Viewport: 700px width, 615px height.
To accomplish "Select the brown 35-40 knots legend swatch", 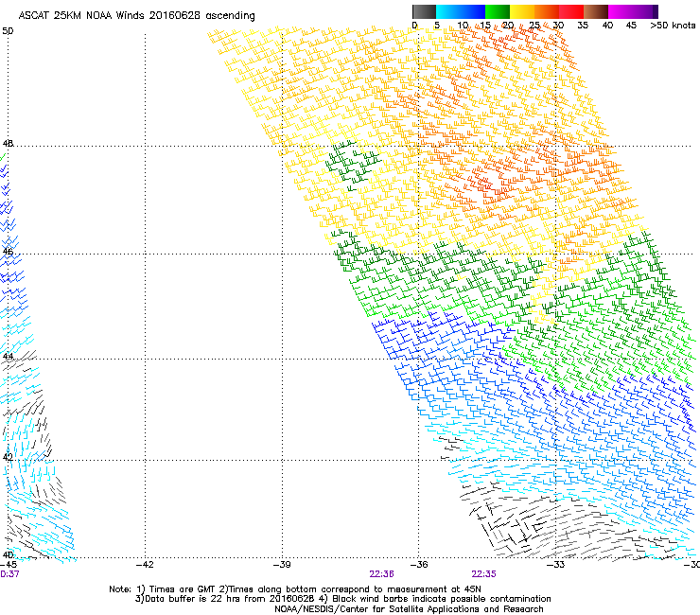I will [x=596, y=11].
